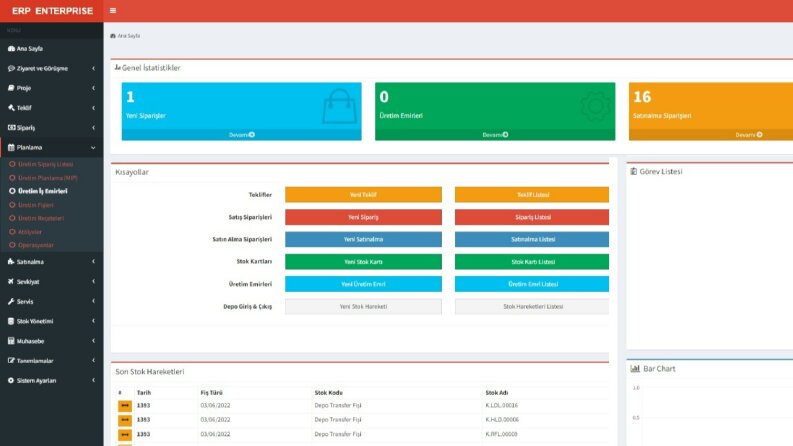Click the Sipariş money icon
This screenshot has height=446, width=793.
11,127
